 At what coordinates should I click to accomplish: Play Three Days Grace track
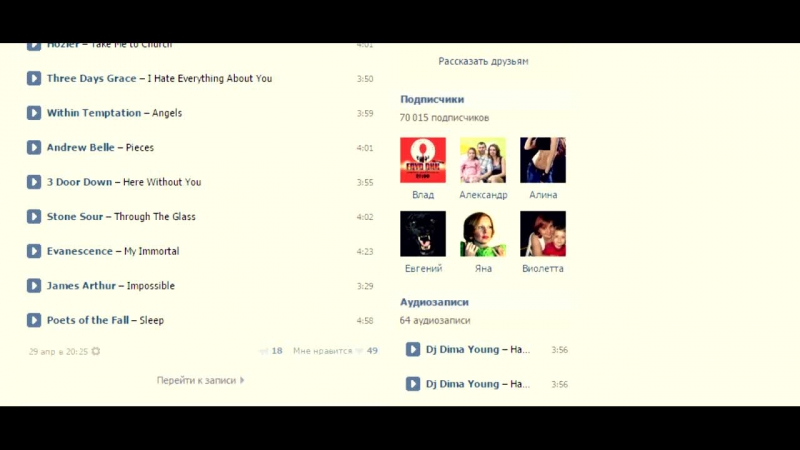34,79
